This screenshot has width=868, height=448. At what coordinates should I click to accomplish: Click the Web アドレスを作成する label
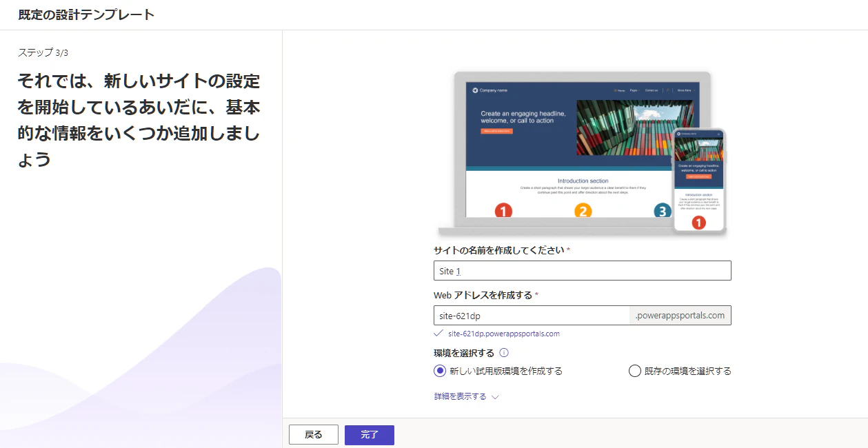pos(483,295)
